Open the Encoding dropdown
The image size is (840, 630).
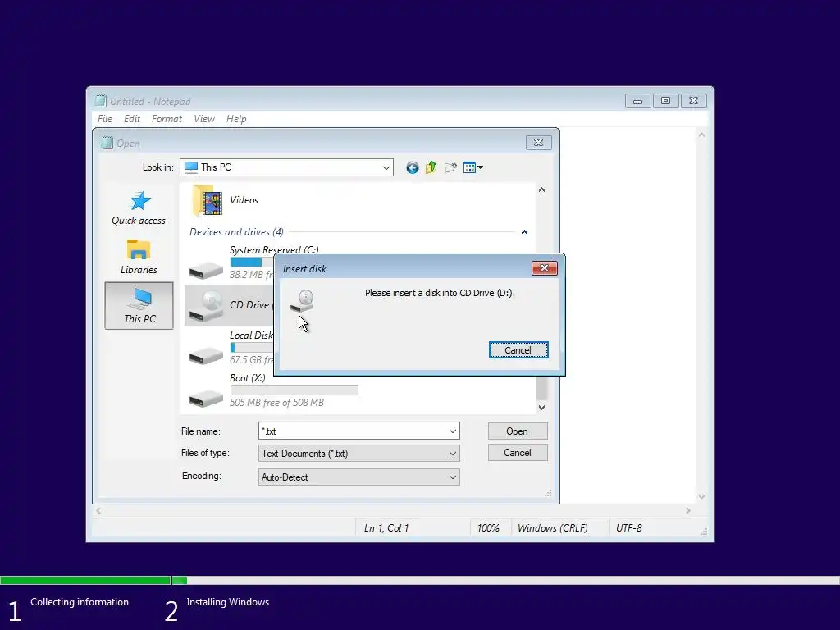coord(359,477)
